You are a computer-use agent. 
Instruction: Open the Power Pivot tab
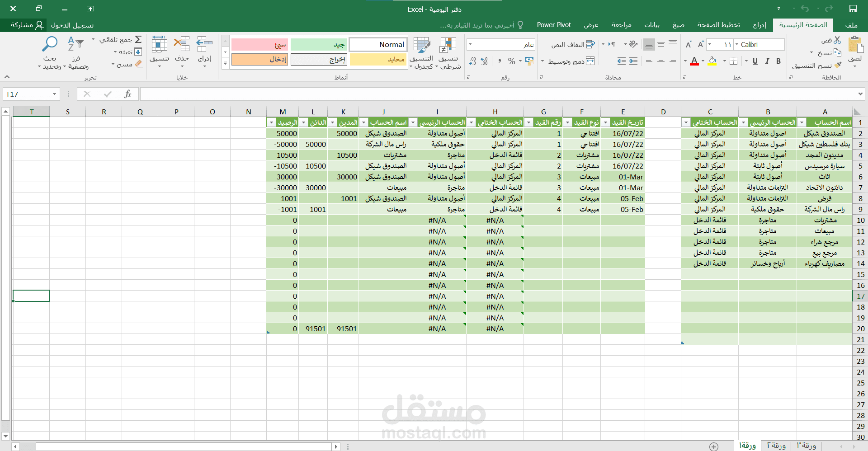[x=554, y=25]
